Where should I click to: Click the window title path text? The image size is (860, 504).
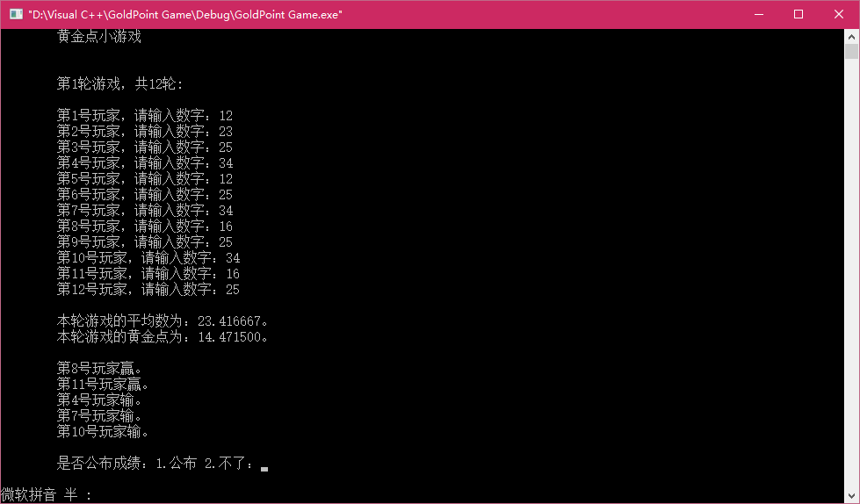[185, 15]
